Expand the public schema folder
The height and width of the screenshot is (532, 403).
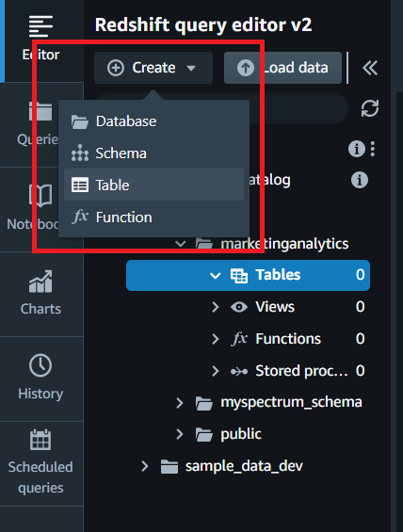coord(180,434)
